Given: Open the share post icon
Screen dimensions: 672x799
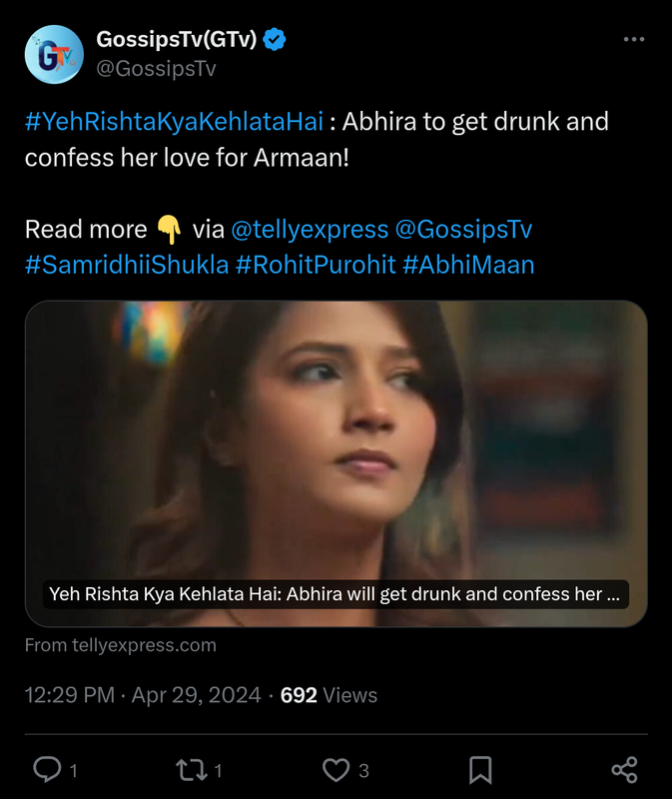Looking at the screenshot, I should click(624, 769).
